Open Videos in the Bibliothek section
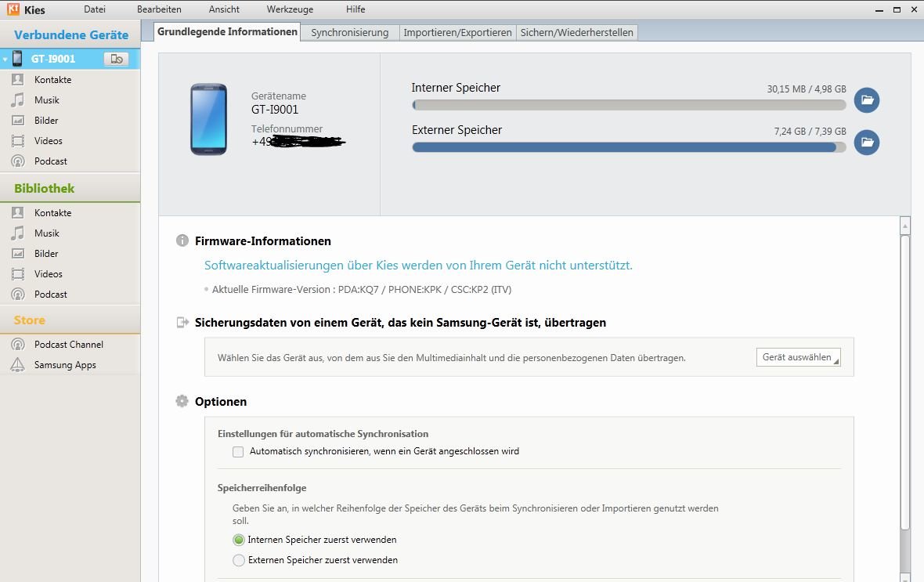 point(49,274)
